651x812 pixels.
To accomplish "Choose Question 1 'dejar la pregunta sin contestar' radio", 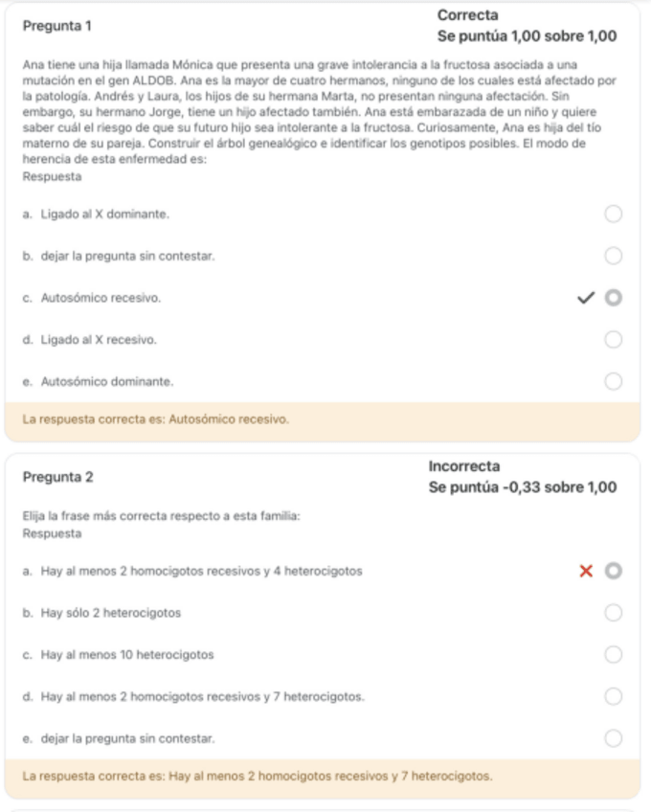I will point(614,256).
